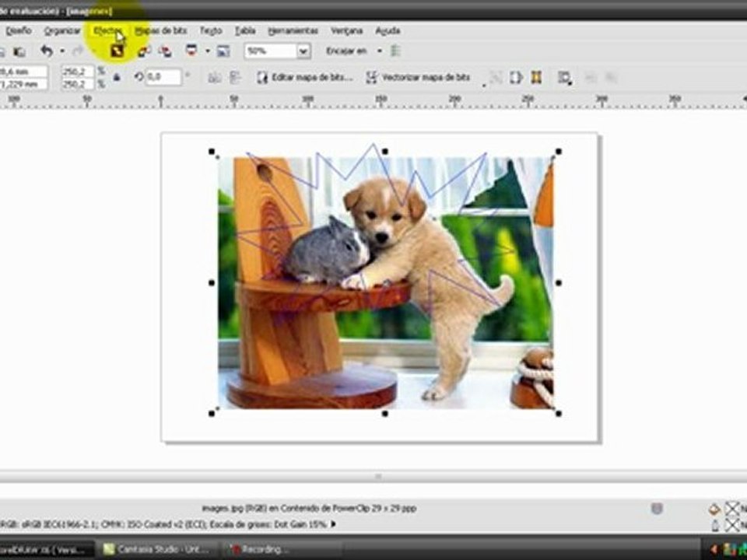Viewport: 747px width, 560px height.
Task: Switch to CorelDRAW taskbar button
Action: click(x=46, y=550)
